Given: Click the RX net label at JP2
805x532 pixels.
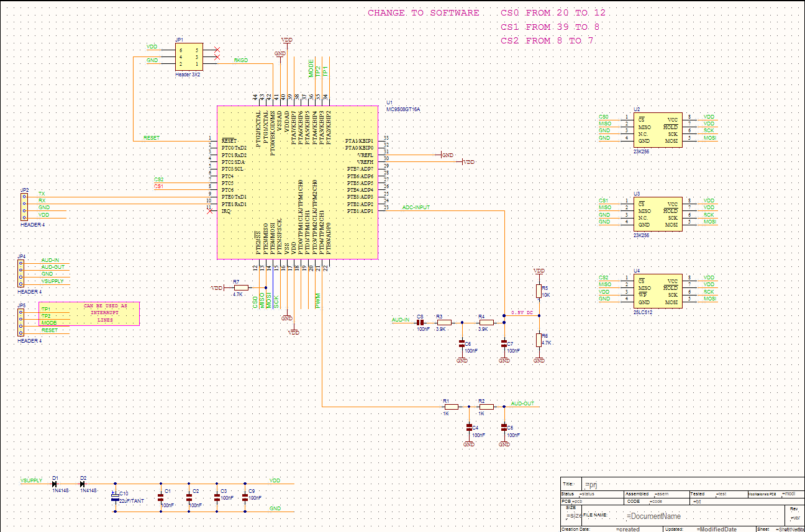Looking at the screenshot, I should tap(42, 200).
